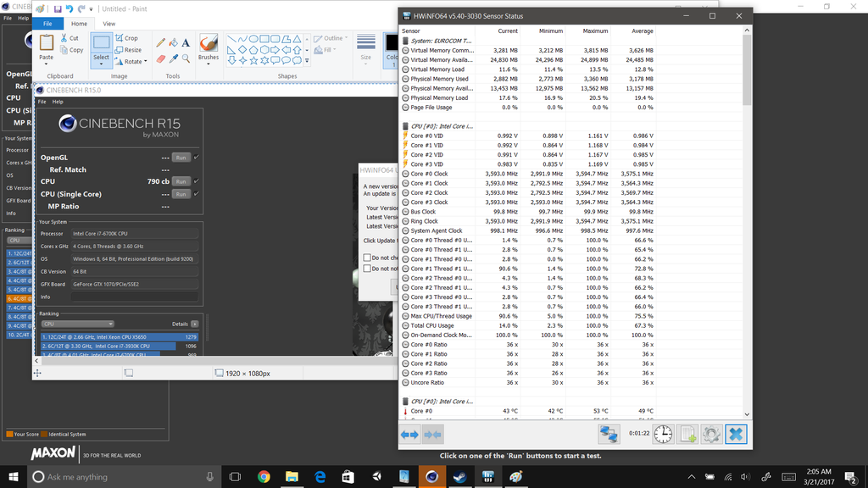Toggle the checkmark next to OpenGL Run
This screenshot has width=868, height=488.
click(197, 157)
